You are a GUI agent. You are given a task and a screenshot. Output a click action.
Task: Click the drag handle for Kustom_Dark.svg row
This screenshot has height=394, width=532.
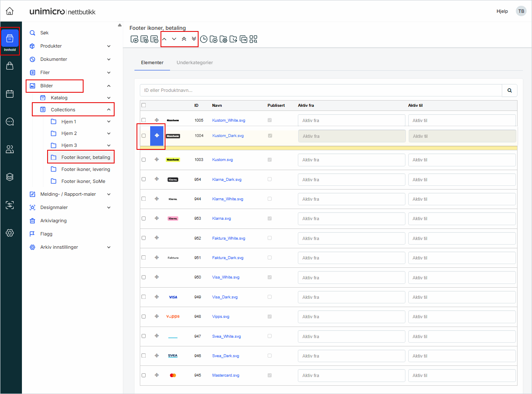tap(157, 136)
